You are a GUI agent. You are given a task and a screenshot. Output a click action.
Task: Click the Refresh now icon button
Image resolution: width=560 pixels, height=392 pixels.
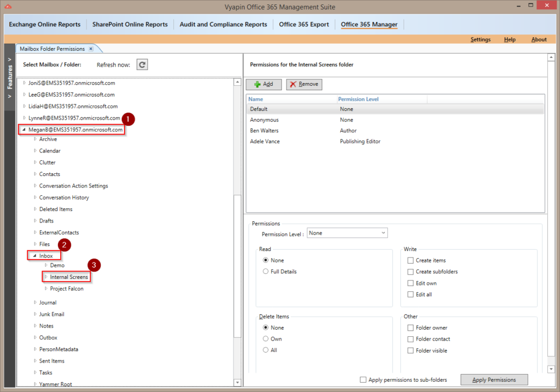[x=142, y=65]
